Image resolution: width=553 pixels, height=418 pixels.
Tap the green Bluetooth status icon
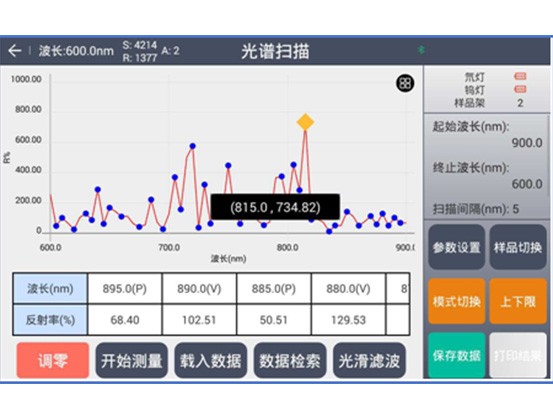pos(421,50)
